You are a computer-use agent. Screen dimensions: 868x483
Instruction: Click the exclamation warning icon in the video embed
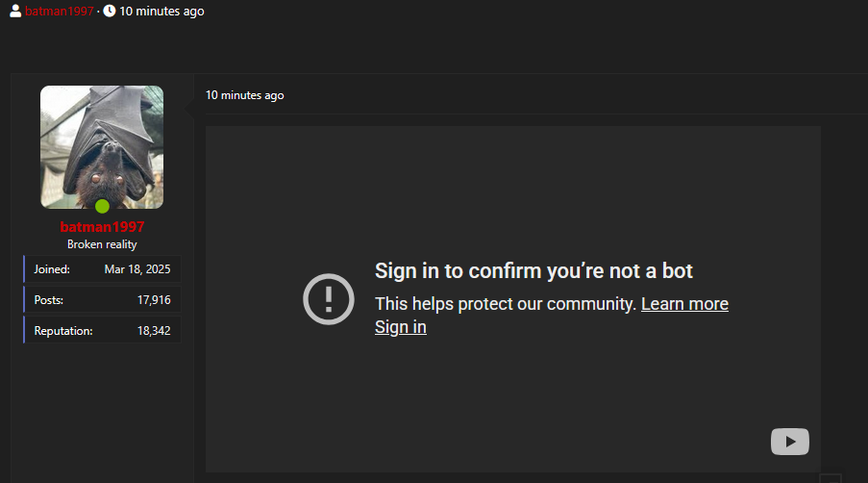[x=329, y=299]
